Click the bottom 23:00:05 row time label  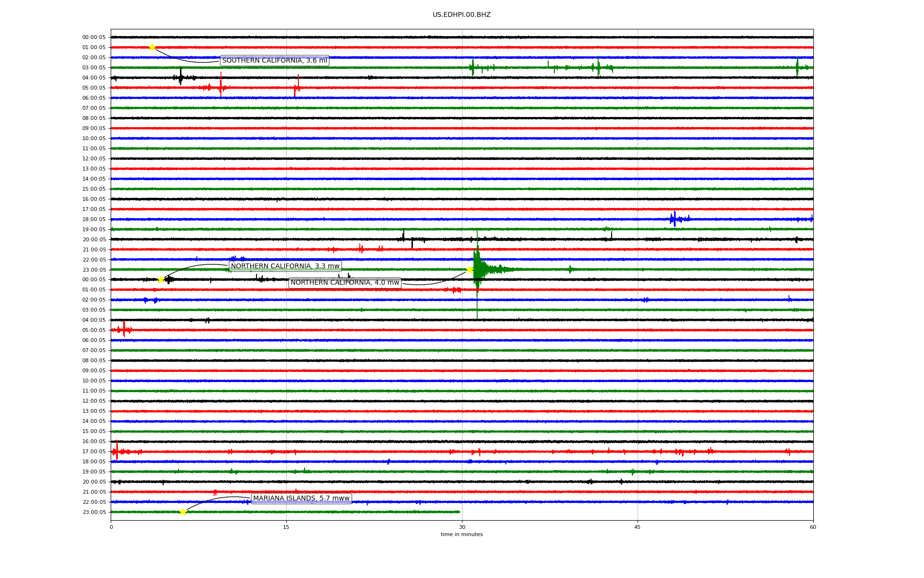(94, 512)
